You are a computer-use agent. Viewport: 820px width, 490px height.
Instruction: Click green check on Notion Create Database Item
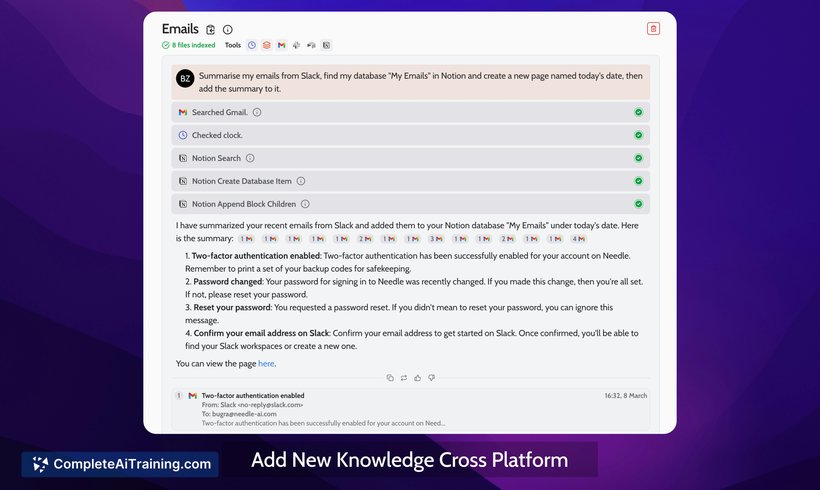coord(639,181)
